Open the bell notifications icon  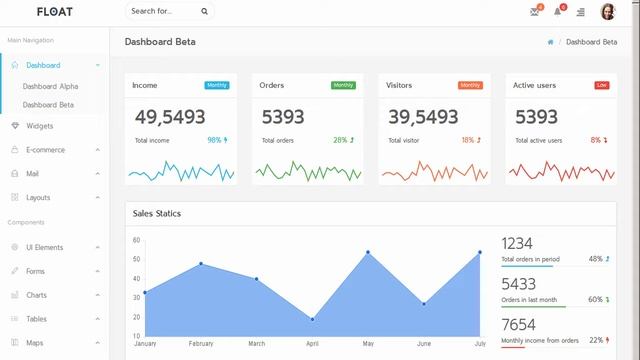tap(557, 12)
